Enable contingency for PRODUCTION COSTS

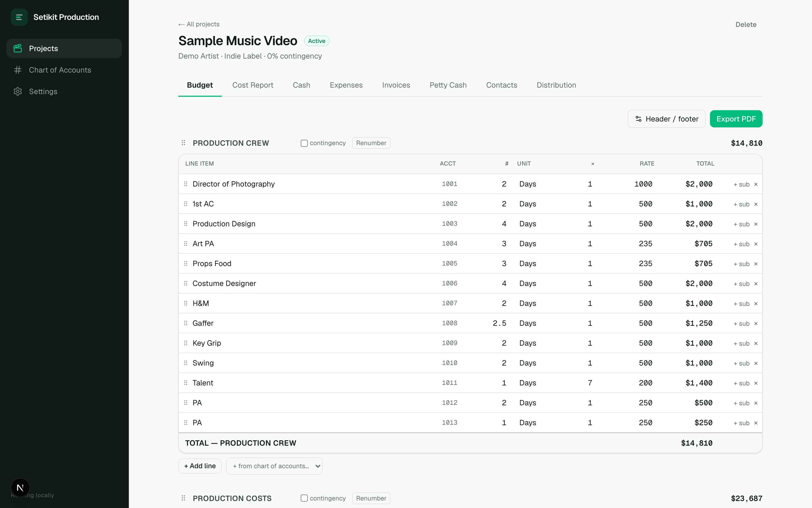304,498
